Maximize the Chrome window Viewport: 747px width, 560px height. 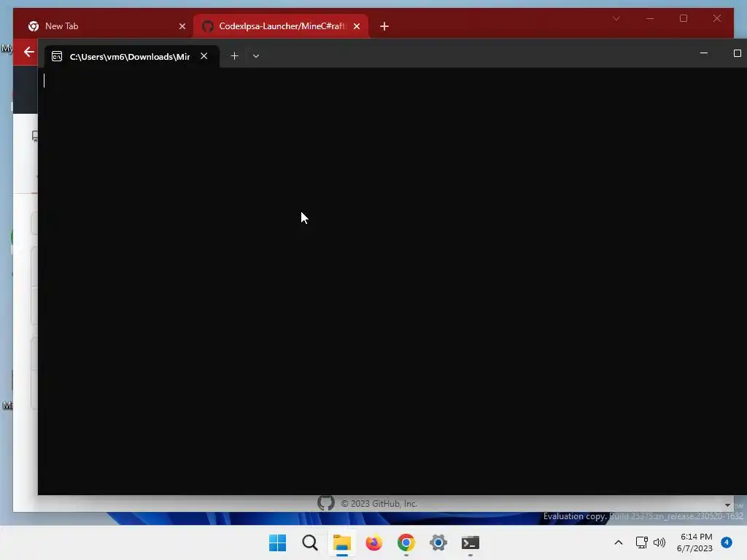pyautogui.click(x=683, y=18)
